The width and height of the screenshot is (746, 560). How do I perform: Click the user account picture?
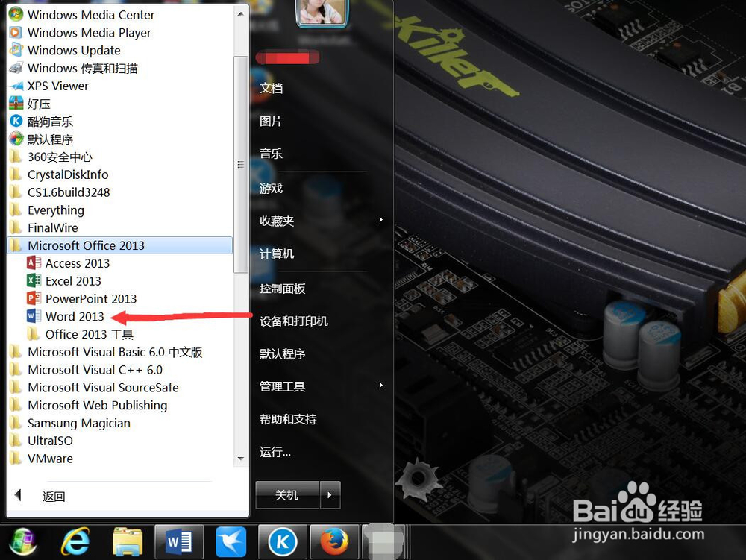[x=322, y=13]
